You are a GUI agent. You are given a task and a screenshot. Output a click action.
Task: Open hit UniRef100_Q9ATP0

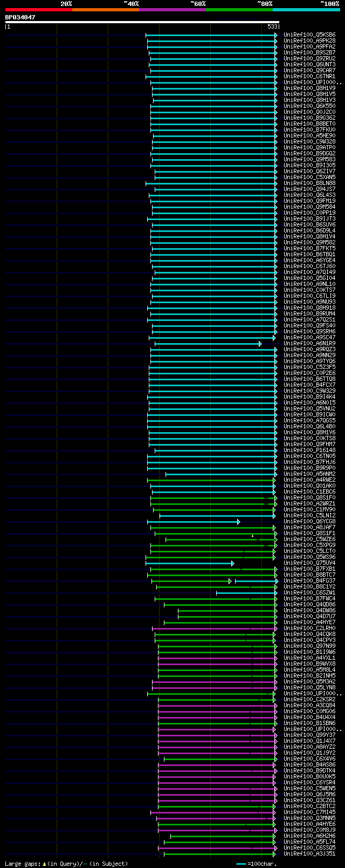click(309, 148)
